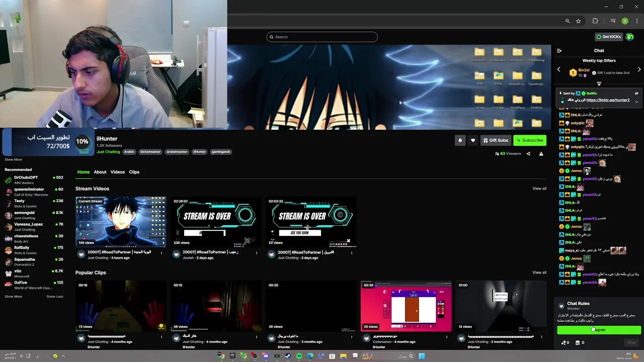Open options menu for the 02:26:07 video
This screenshot has width=644, height=362.
[257, 253]
